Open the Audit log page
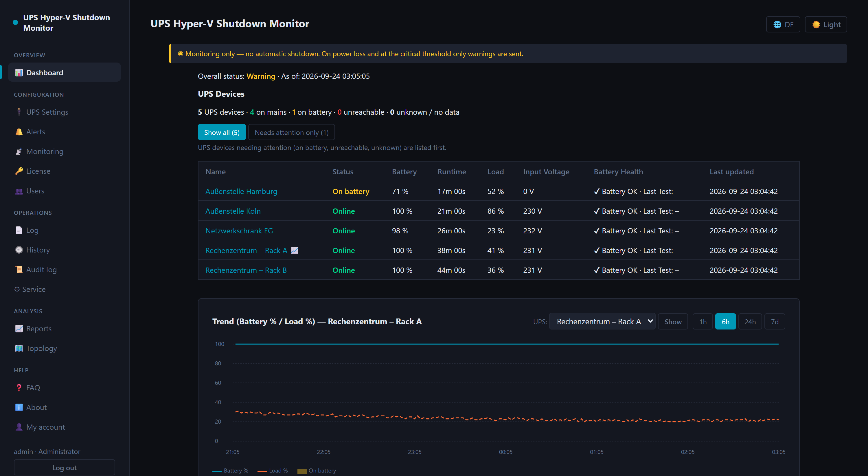This screenshot has width=868, height=476. pos(64,270)
